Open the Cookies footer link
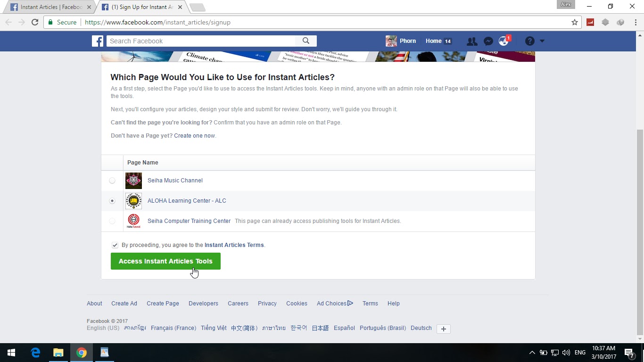 tap(297, 304)
